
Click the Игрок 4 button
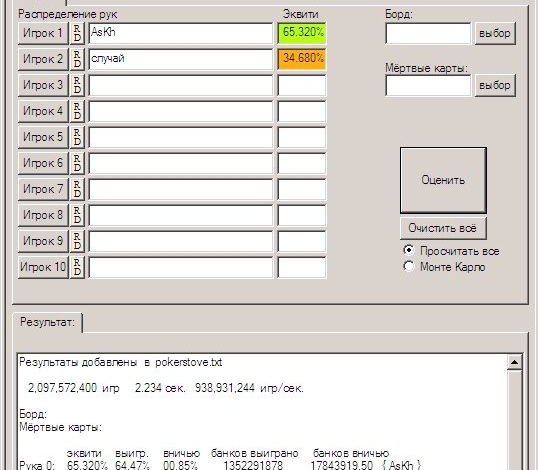(x=43, y=111)
